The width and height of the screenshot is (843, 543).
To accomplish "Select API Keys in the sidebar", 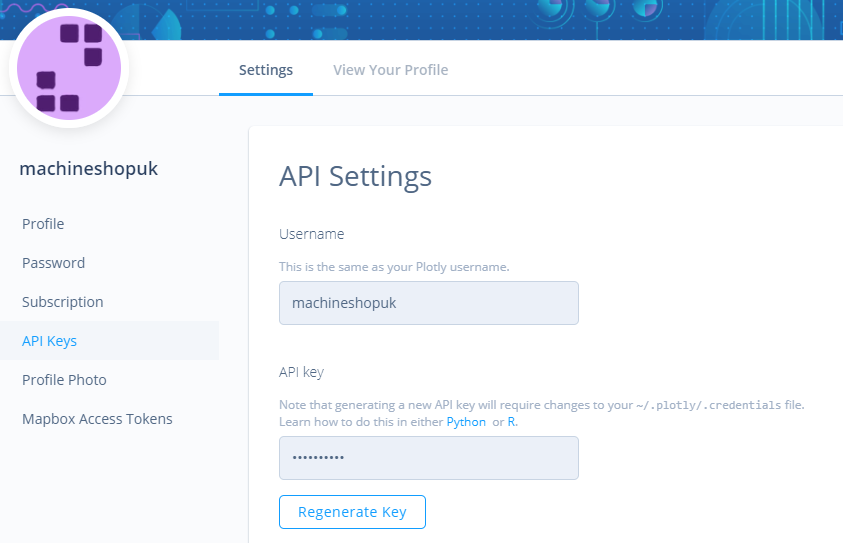I will click(49, 341).
